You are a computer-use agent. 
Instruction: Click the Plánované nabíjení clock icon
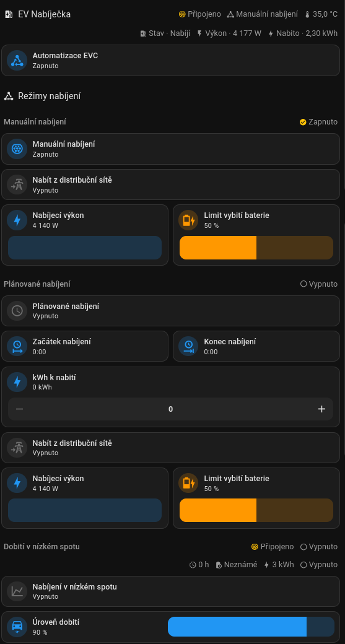point(17,311)
